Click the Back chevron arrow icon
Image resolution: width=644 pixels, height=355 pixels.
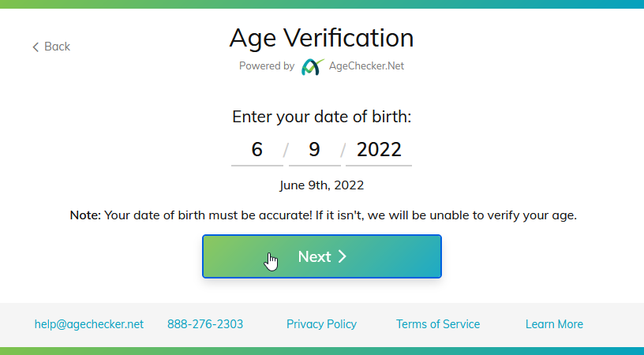click(x=36, y=47)
